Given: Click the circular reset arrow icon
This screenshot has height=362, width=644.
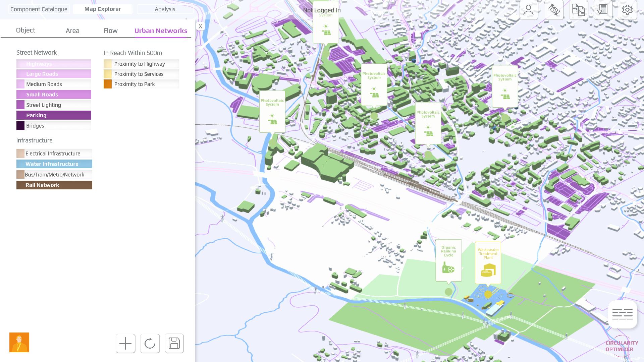Looking at the screenshot, I should click(x=150, y=343).
